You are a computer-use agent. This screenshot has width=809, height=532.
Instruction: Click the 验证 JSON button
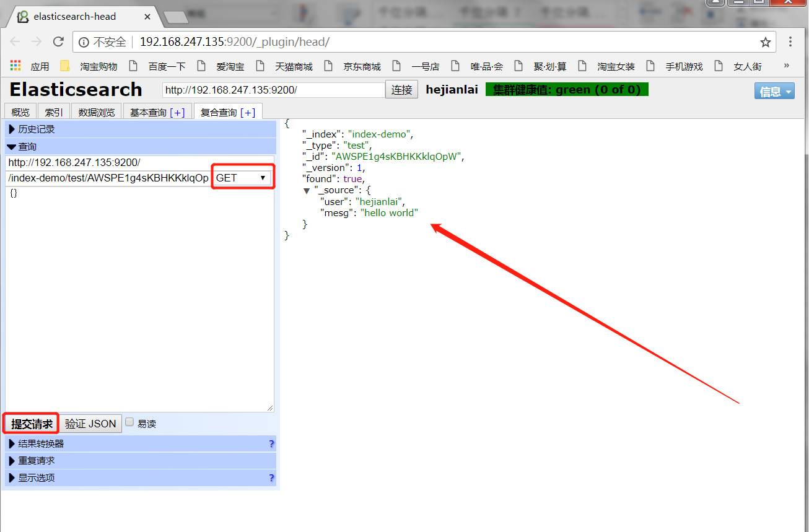coord(90,424)
